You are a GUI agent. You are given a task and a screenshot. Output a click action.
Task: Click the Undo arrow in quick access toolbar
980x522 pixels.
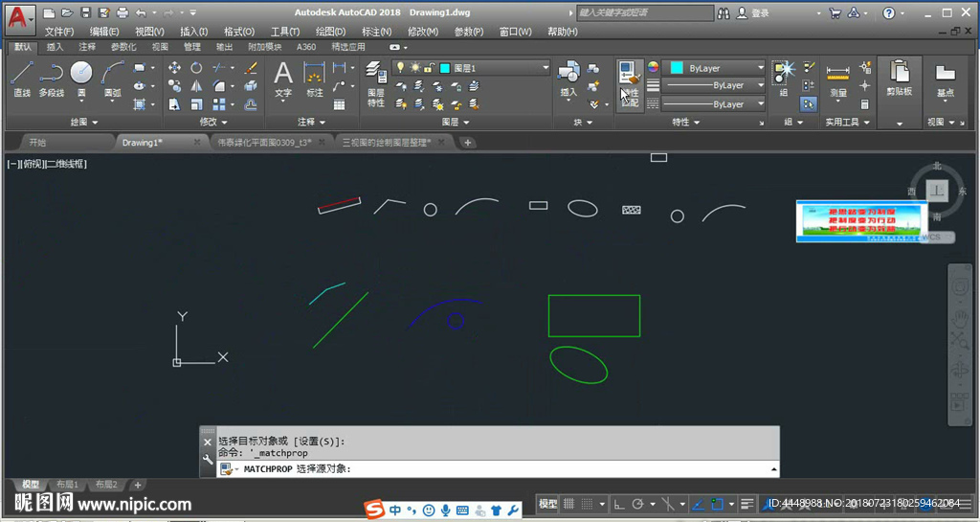[141, 12]
